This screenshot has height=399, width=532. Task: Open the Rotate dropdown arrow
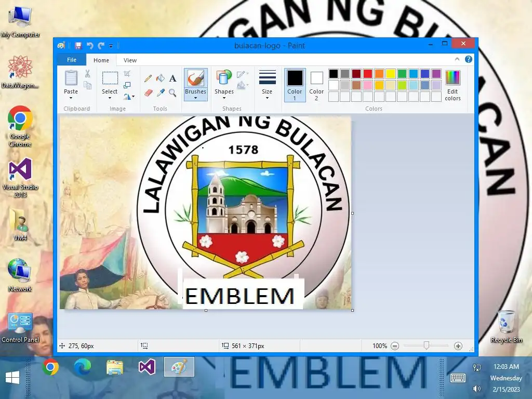click(x=134, y=97)
